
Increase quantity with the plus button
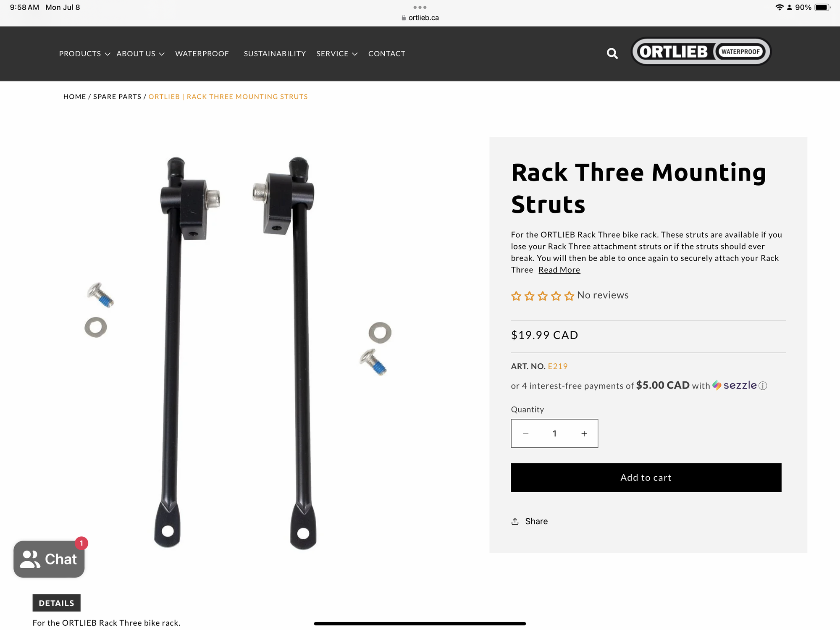[x=584, y=433]
